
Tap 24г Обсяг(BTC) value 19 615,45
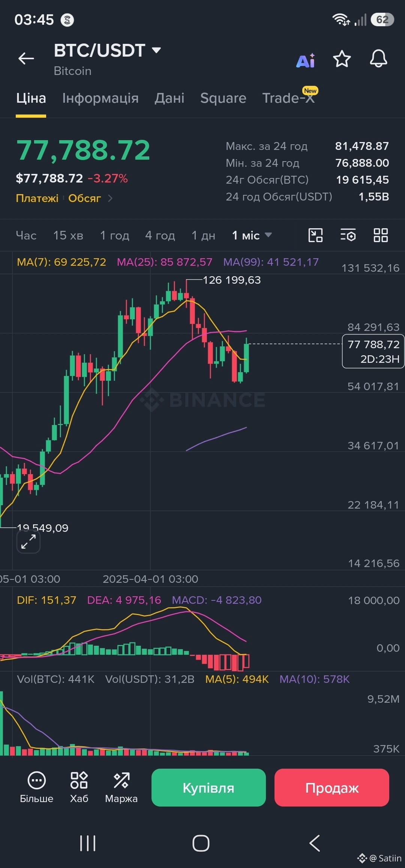click(362, 180)
